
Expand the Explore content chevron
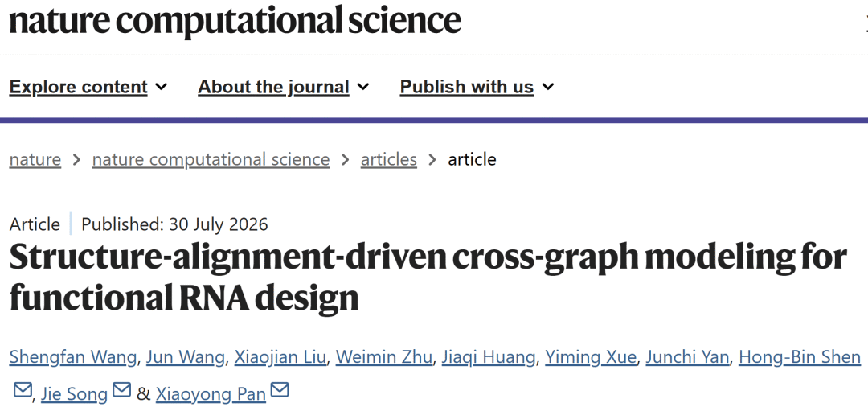pyautogui.click(x=161, y=87)
